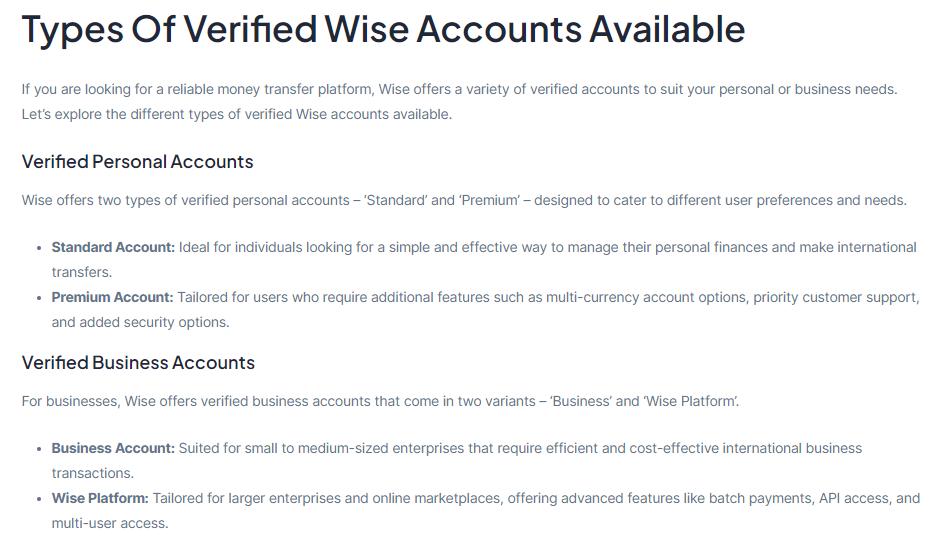Click the 'Verified Personal Accounts' subheading

pos(137,162)
